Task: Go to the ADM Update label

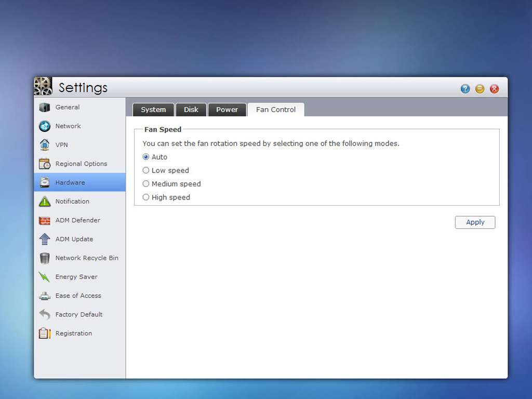Action: 74,239
